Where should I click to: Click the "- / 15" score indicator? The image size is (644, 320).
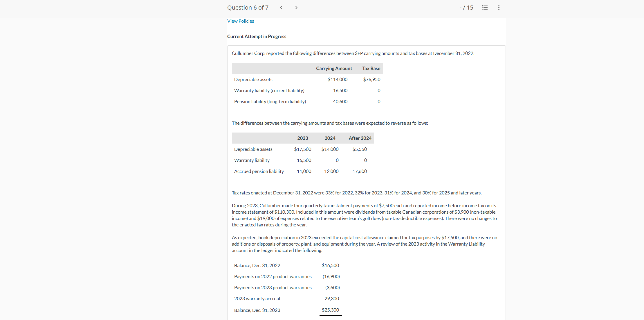pos(466,8)
